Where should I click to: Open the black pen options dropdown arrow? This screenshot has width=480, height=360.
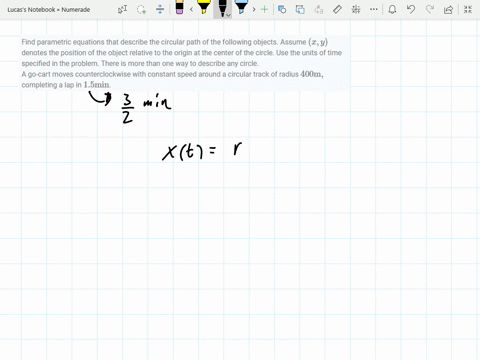tap(228, 15)
